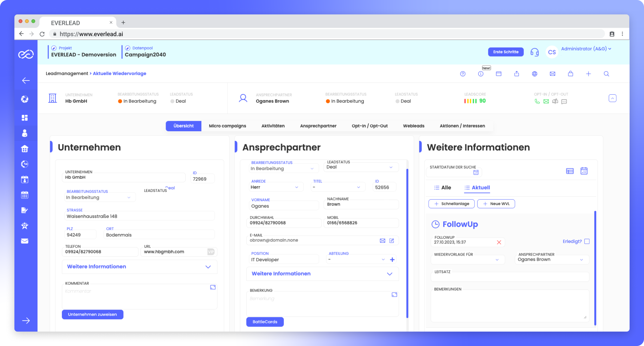Click the plus icon beside Abteilung
Image resolution: width=644 pixels, height=346 pixels.
392,259
